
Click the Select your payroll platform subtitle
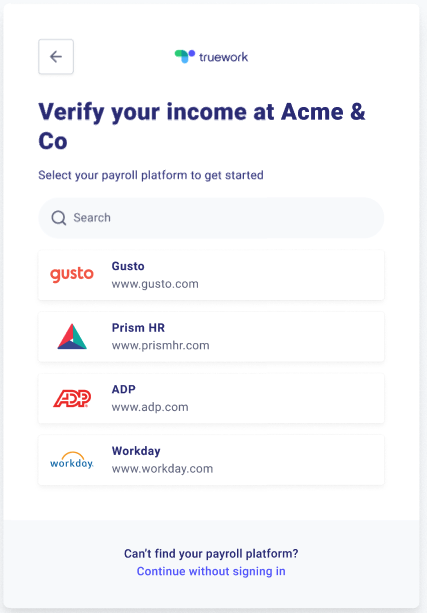point(151,175)
